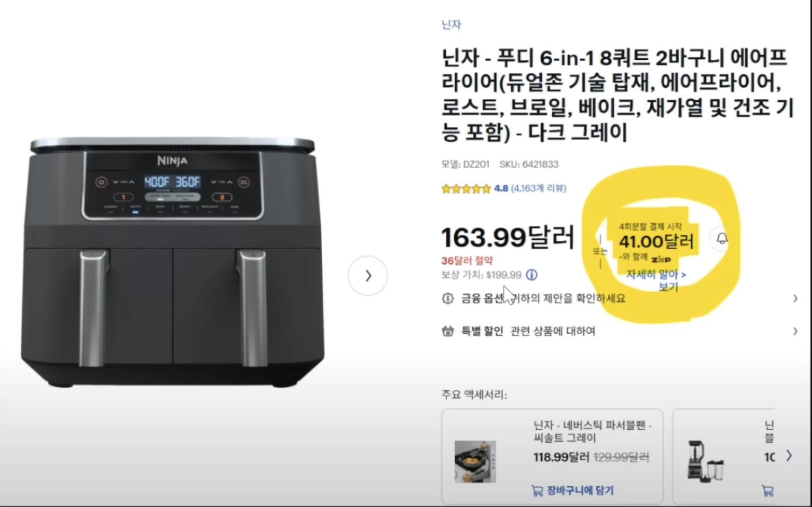
Task: Expand the 금융 옵션 row chevron
Action: tap(795, 299)
